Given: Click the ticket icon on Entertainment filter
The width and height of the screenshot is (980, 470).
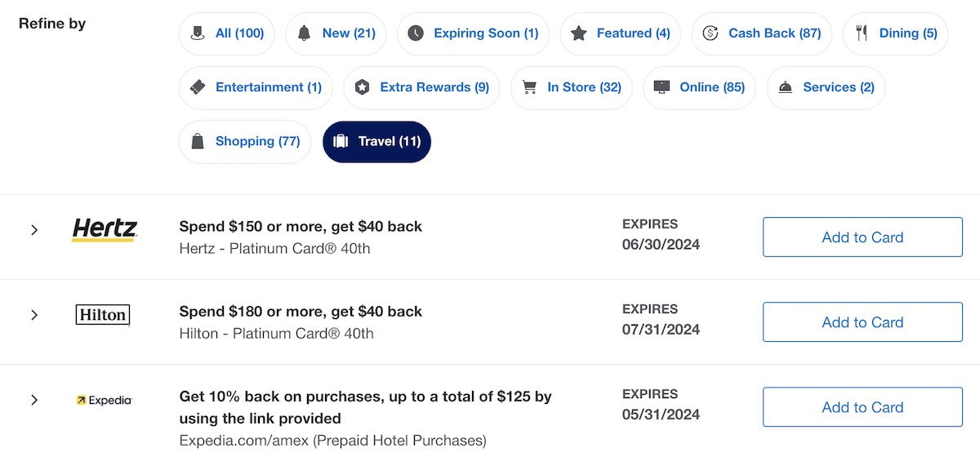Looking at the screenshot, I should point(198,87).
